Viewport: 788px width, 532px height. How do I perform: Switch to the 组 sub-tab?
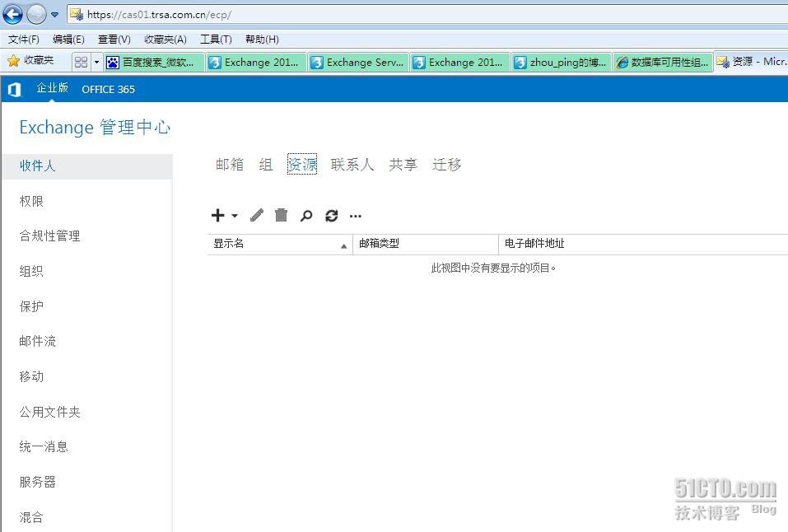[266, 165]
